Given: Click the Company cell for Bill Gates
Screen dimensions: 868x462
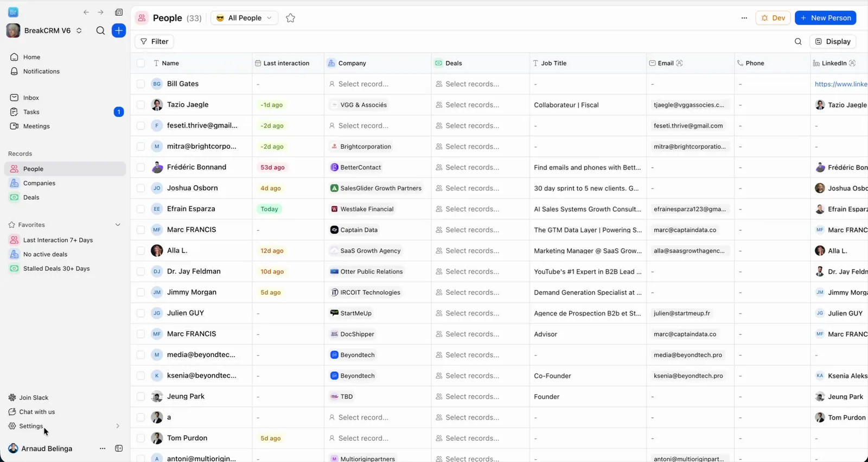Looking at the screenshot, I should coord(378,84).
